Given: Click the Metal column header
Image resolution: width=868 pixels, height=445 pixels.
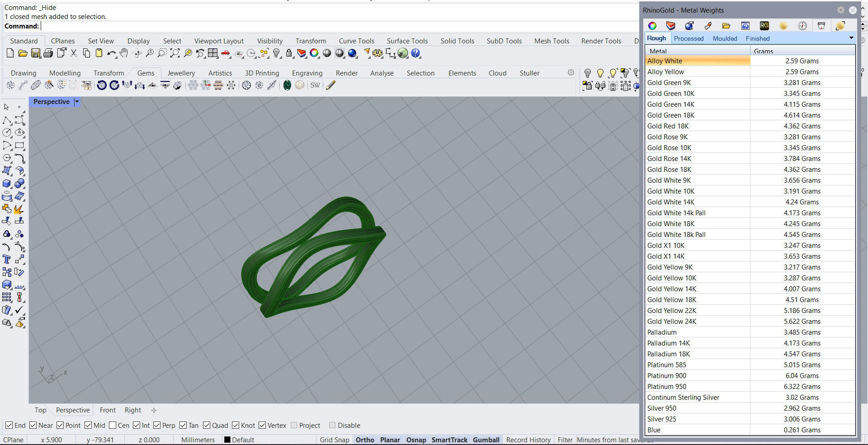Looking at the screenshot, I should (x=698, y=51).
